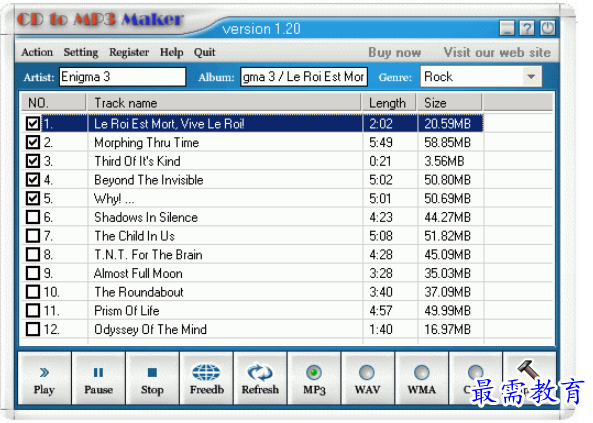Check track 7 The Child In Us

(33, 236)
